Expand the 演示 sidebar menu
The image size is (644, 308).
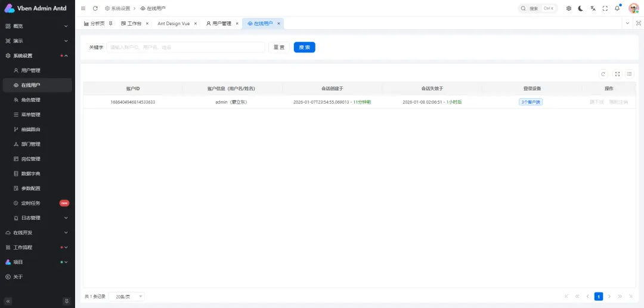click(38, 41)
